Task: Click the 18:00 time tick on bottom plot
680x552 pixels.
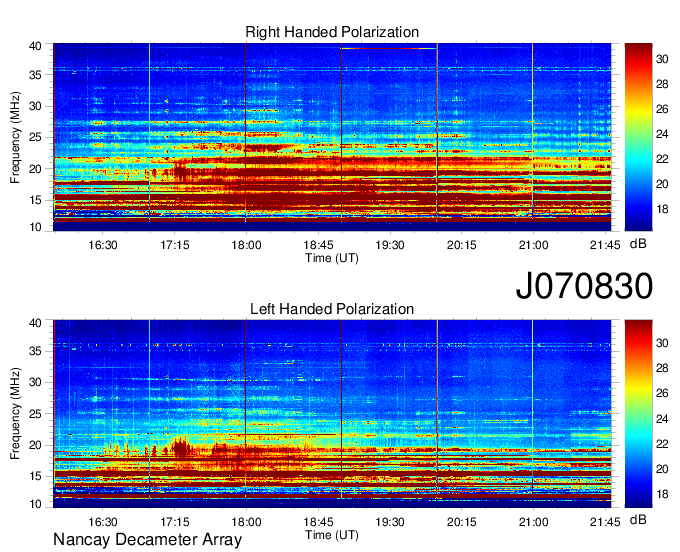Action: pyautogui.click(x=246, y=522)
